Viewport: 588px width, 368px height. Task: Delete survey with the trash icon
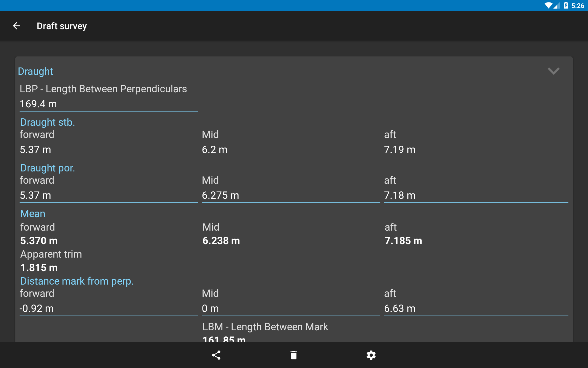[x=294, y=355]
